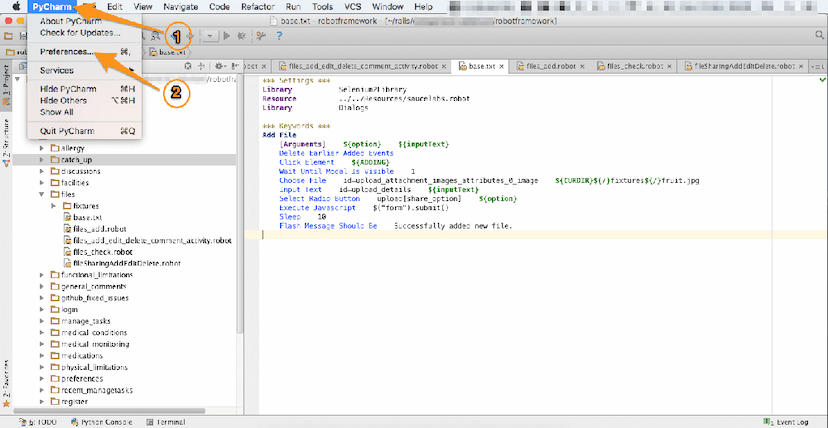Toggle the Favorites tool window sidebar button
Image resolution: width=828 pixels, height=428 pixels.
[x=6, y=384]
